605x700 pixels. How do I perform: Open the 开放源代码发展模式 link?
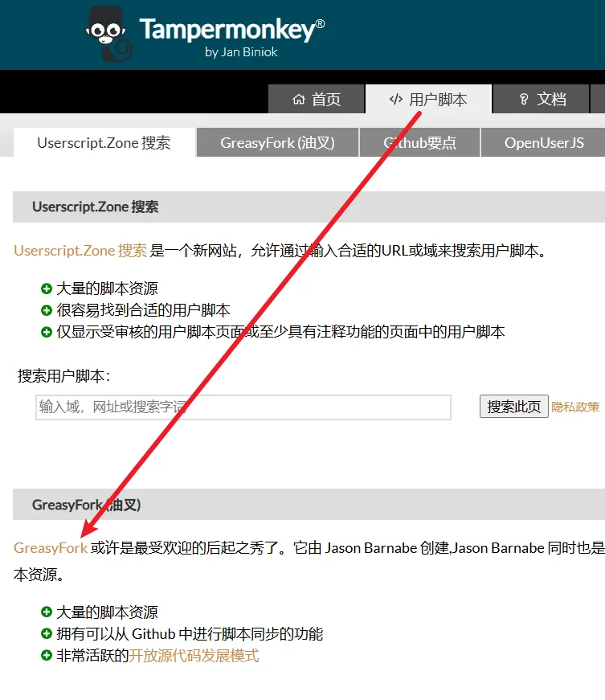[194, 655]
